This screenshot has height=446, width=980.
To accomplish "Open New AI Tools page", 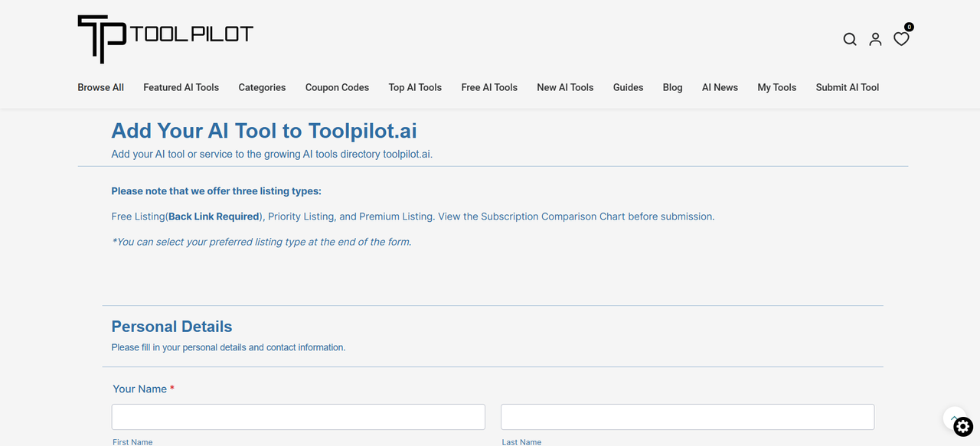I will 565,87.
